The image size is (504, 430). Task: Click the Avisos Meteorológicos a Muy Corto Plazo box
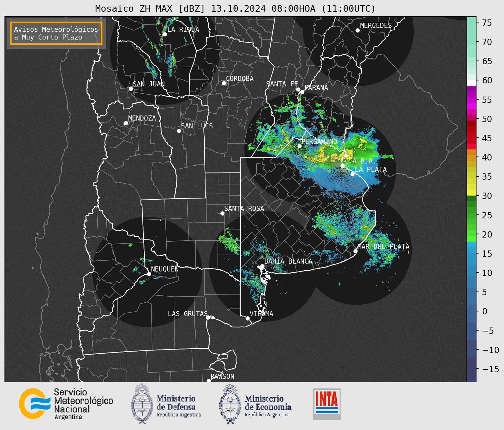coord(56,33)
